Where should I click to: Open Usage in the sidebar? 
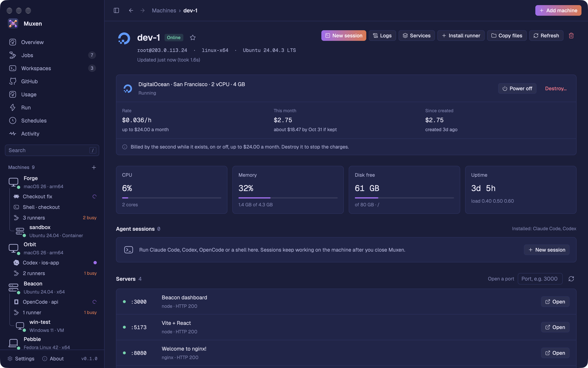[x=52, y=94]
